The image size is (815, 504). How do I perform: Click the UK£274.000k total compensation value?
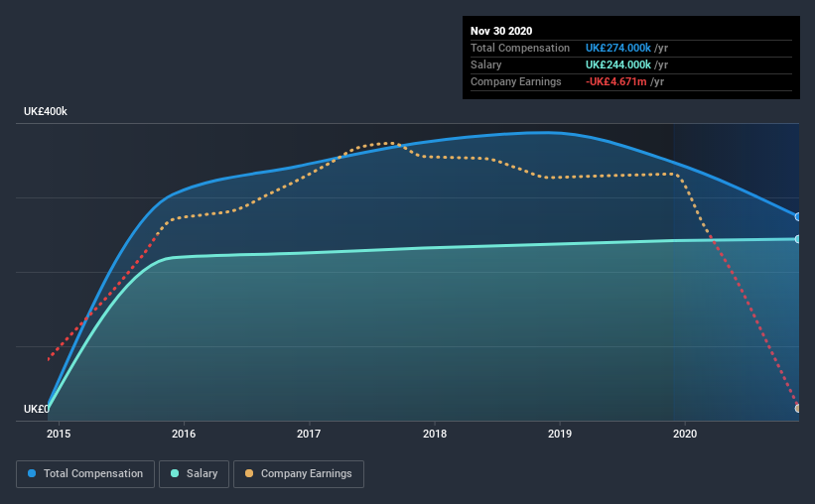(x=618, y=48)
